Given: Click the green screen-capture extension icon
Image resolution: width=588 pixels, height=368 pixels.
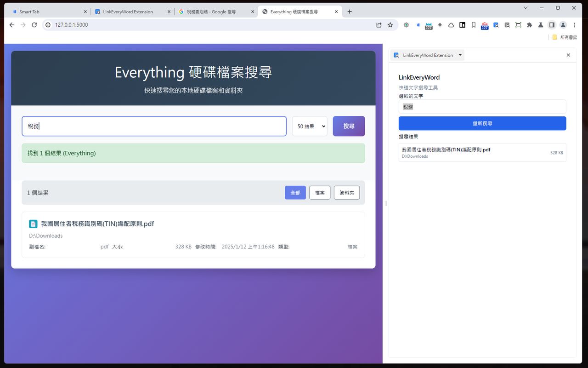Looking at the screenshot, I should (x=518, y=25).
